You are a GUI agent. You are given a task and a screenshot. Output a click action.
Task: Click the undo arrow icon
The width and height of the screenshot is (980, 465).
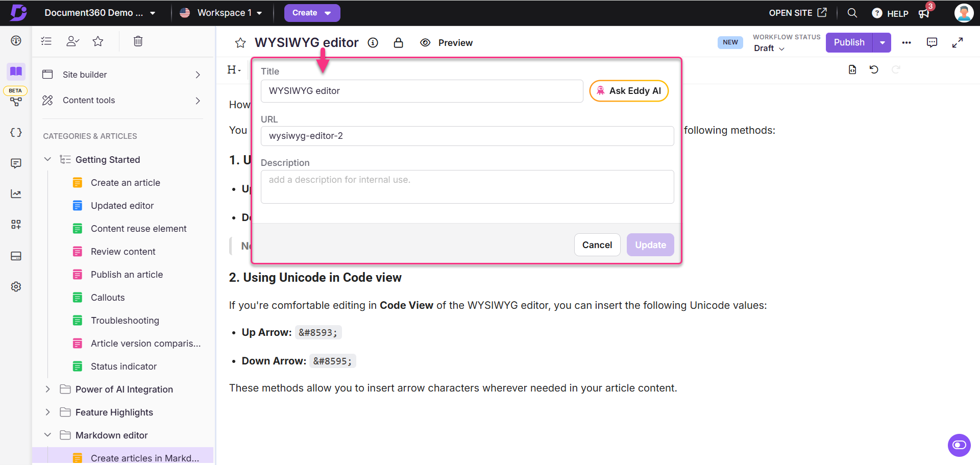[x=874, y=69]
